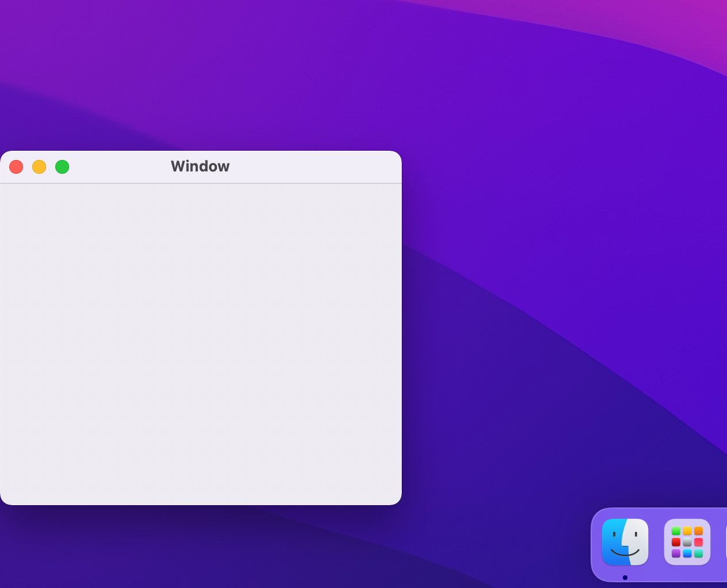Image resolution: width=727 pixels, height=588 pixels.
Task: Zoom the window using the green button
Action: tap(62, 167)
